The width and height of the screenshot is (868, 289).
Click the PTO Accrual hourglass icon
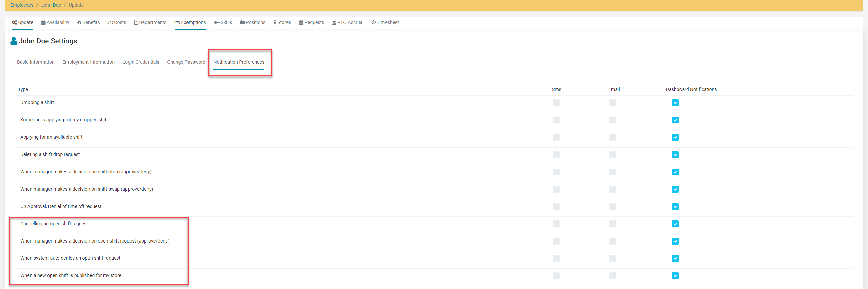pos(334,22)
